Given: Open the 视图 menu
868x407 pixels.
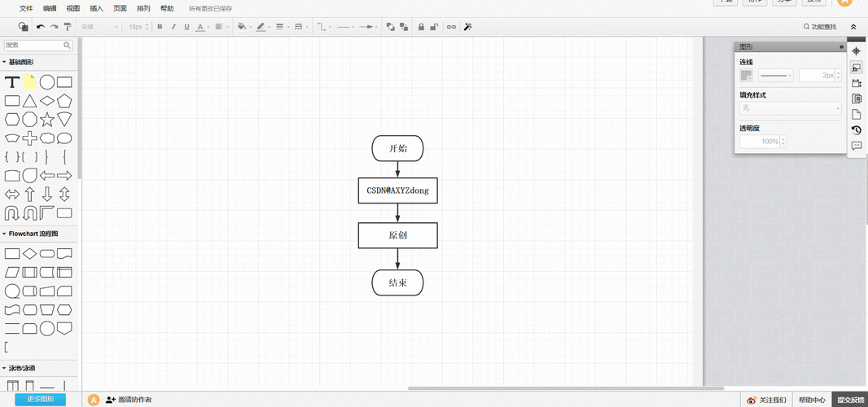Looking at the screenshot, I should point(73,8).
